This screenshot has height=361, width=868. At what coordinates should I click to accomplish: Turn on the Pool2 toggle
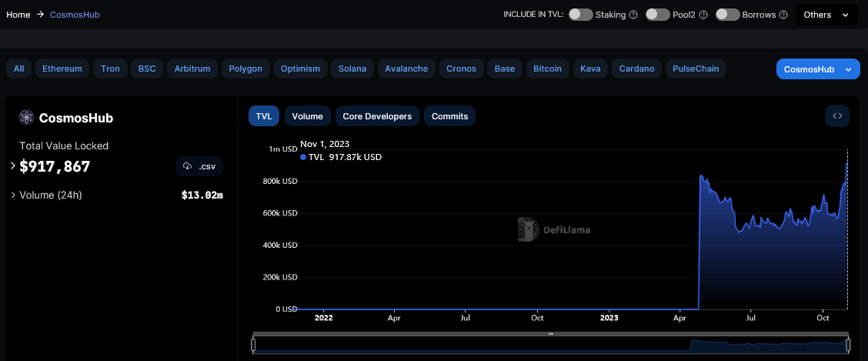657,15
